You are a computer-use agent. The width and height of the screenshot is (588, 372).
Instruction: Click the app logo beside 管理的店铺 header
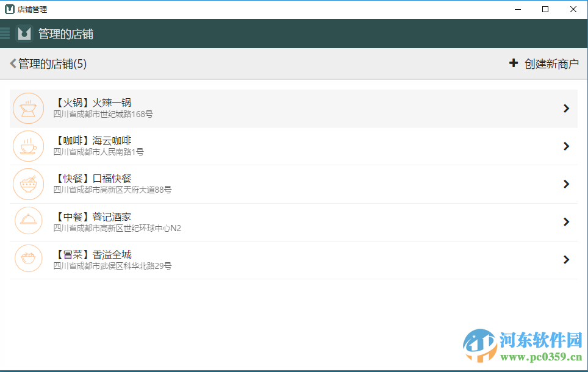24,34
